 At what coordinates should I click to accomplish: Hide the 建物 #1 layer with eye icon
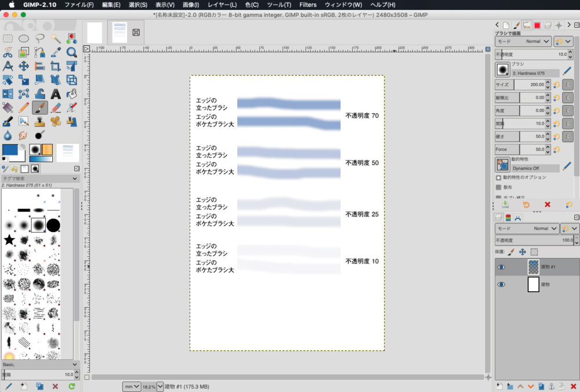coord(501,267)
